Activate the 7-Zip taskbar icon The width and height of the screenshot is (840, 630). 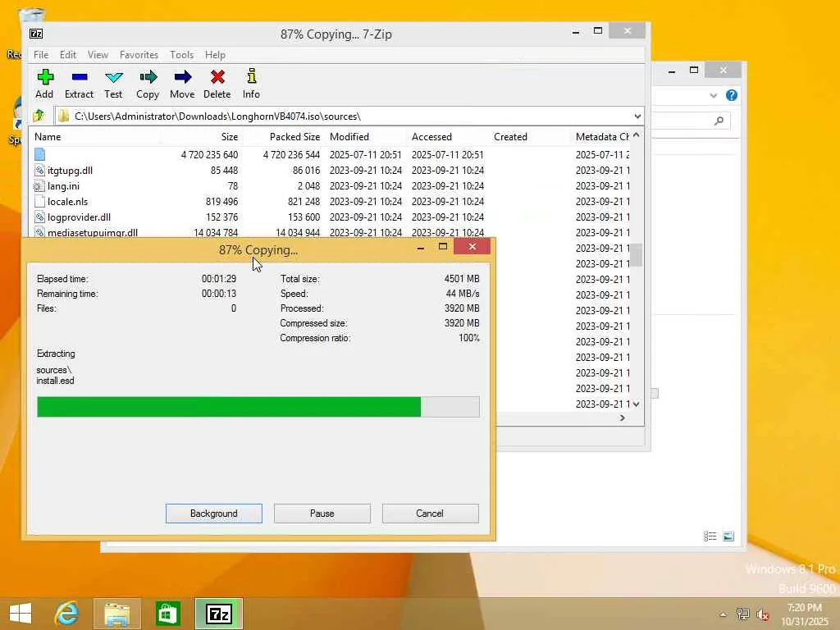click(x=218, y=614)
